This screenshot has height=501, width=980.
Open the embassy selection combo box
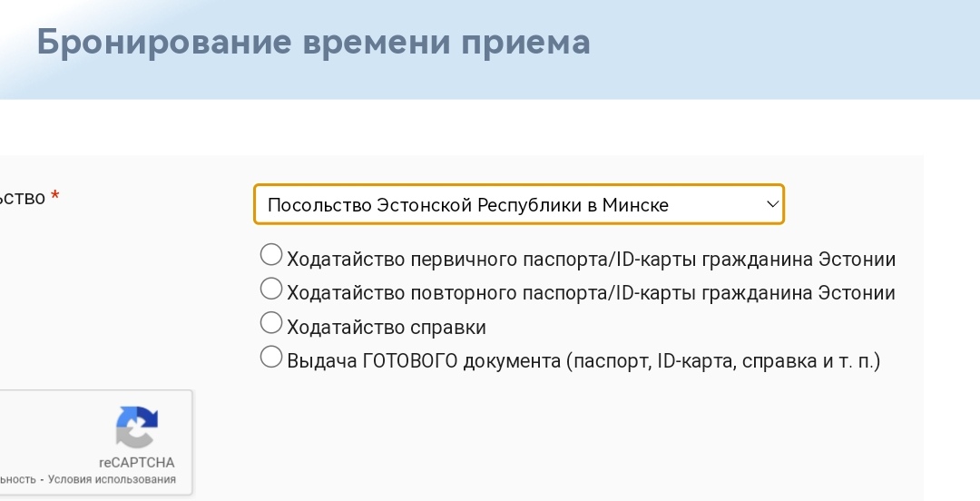[x=518, y=204]
